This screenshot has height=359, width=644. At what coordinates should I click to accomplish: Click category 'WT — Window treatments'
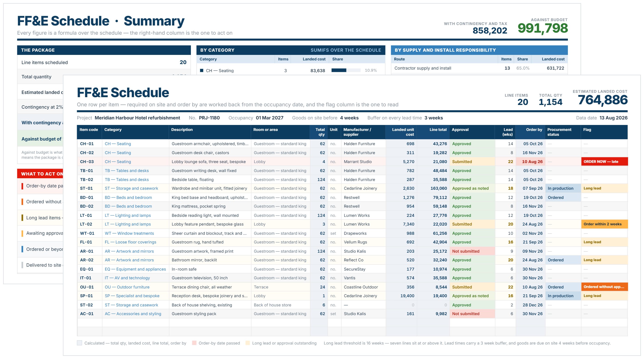coord(129,233)
